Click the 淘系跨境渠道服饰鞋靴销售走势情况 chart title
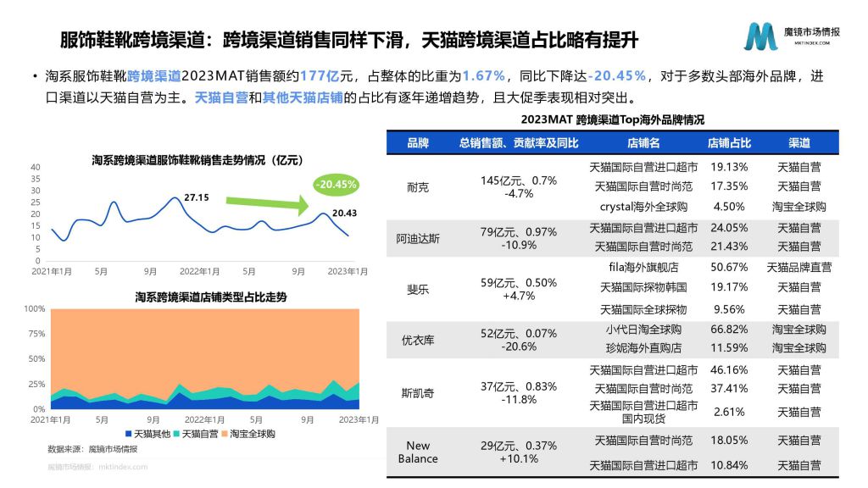 click(197, 160)
